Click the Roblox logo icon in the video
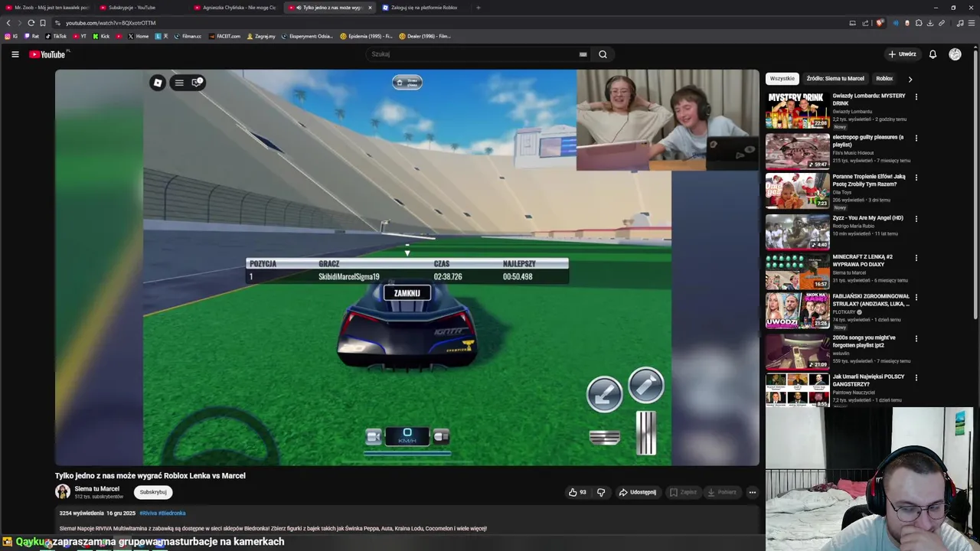Screen dimensions: 980x551 coord(158,83)
